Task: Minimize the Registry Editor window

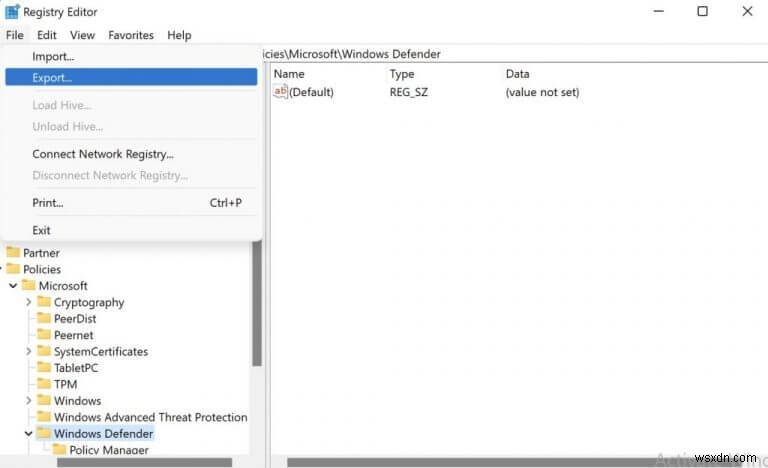Action: 659,11
